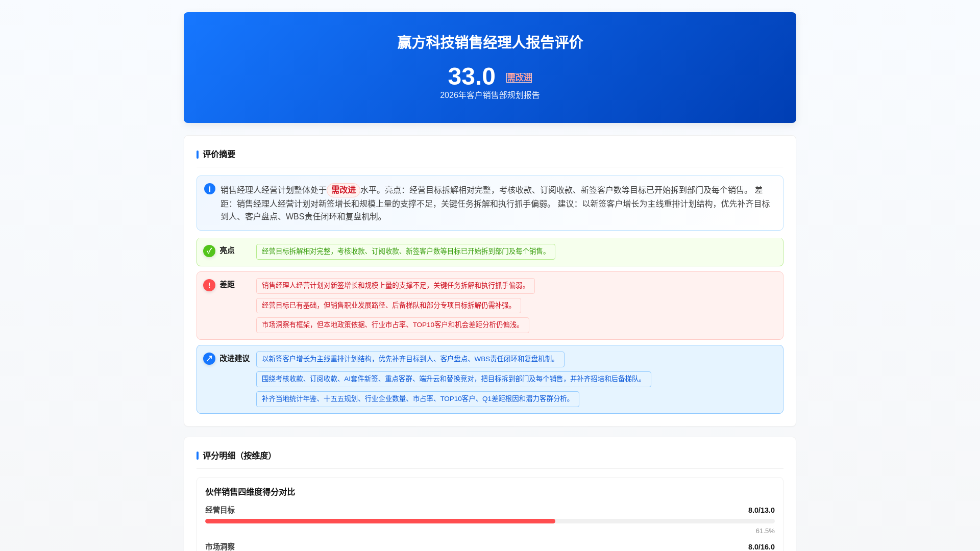980x551 pixels.
Task: Click the 61.5% percentage value
Action: (x=765, y=531)
